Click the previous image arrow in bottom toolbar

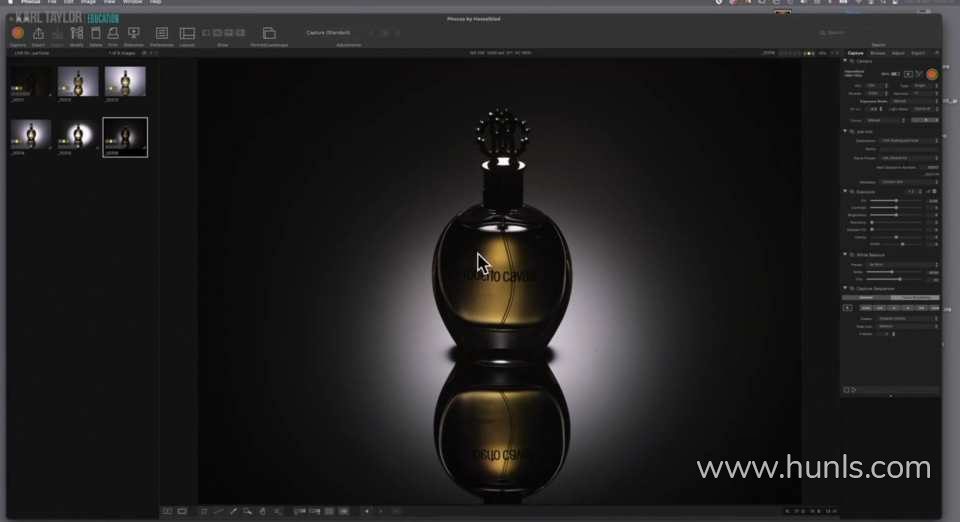pyautogui.click(x=367, y=511)
